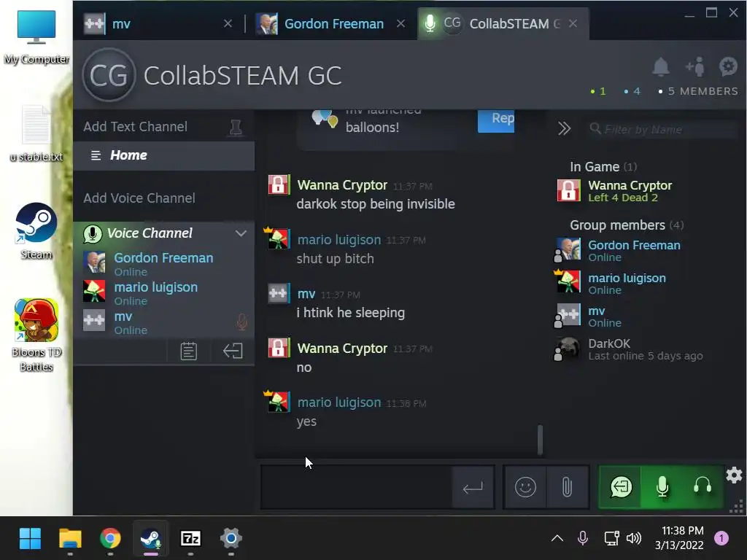This screenshot has height=560, width=747.
Task: Collapse the Voice Channel section chevron
Action: tap(241, 233)
